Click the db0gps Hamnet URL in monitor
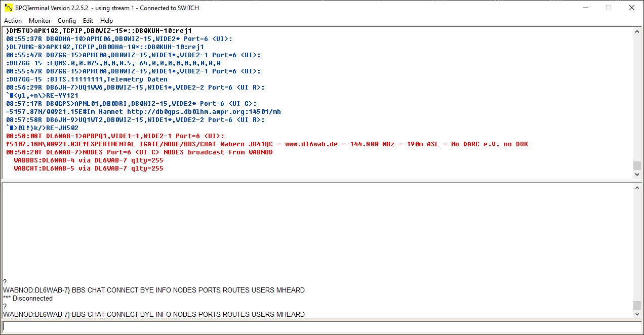 coord(204,112)
